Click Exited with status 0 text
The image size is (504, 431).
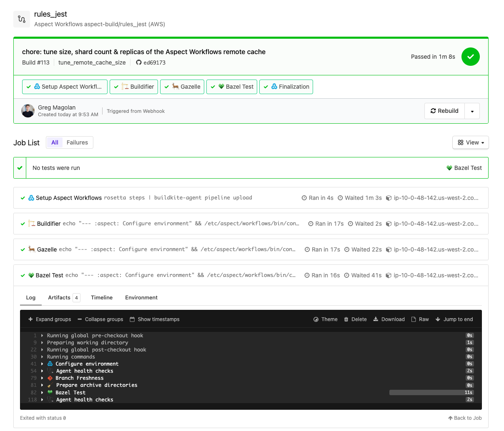[x=43, y=418]
